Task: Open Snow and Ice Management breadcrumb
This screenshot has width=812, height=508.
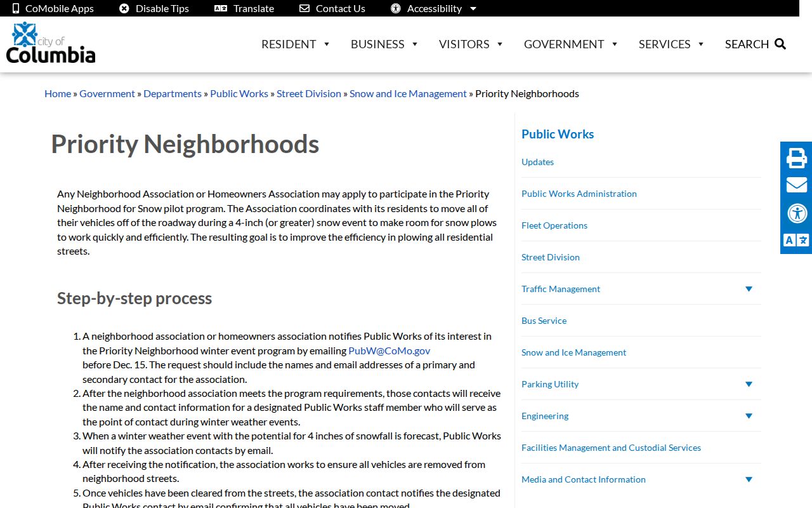Action: click(408, 93)
